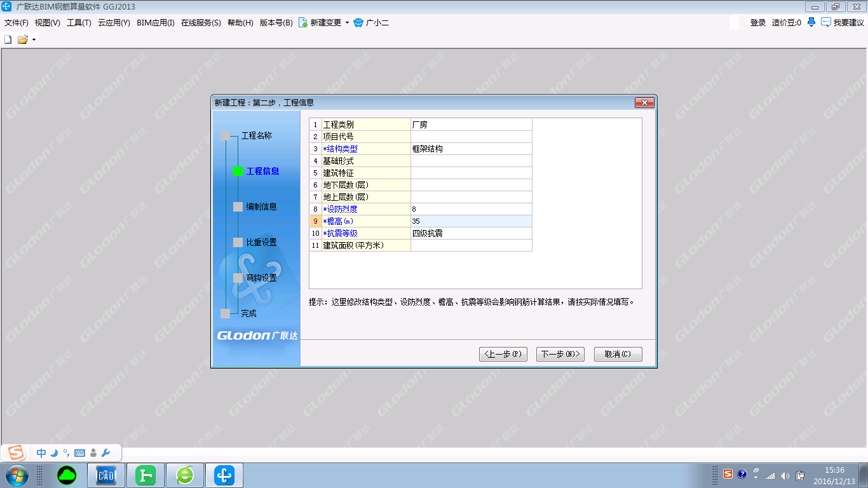Image resolution: width=868 pixels, height=488 pixels.
Task: Click the Sogou S tray icon
Action: pos(728,473)
